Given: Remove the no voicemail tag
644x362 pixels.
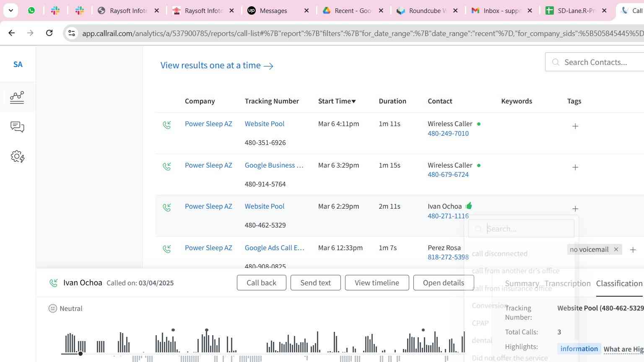Looking at the screenshot, I should pyautogui.click(x=616, y=249).
